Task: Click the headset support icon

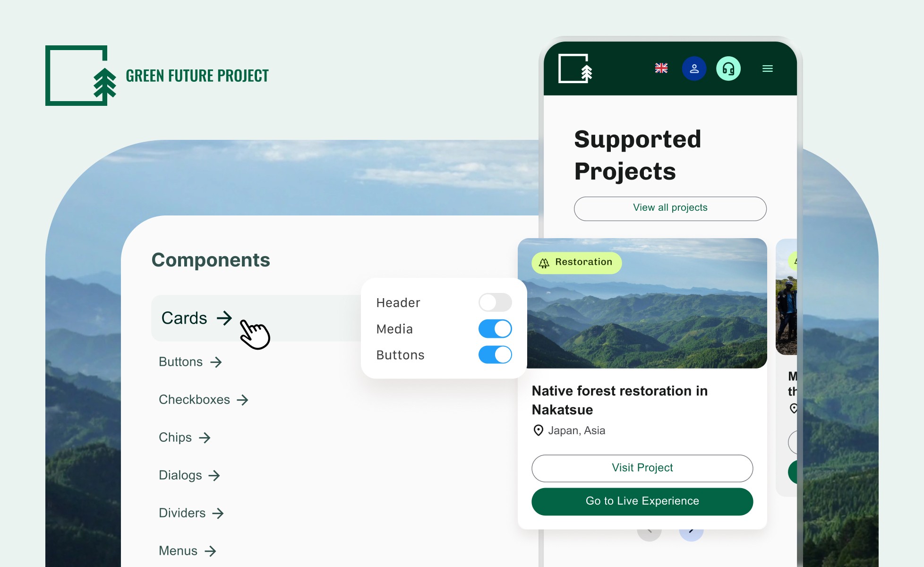Action: (728, 69)
